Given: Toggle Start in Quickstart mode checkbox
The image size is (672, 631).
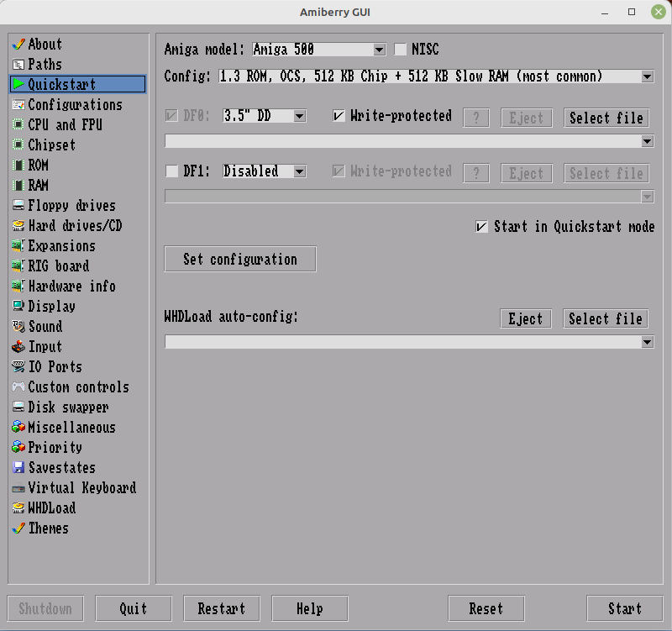Looking at the screenshot, I should pyautogui.click(x=481, y=226).
